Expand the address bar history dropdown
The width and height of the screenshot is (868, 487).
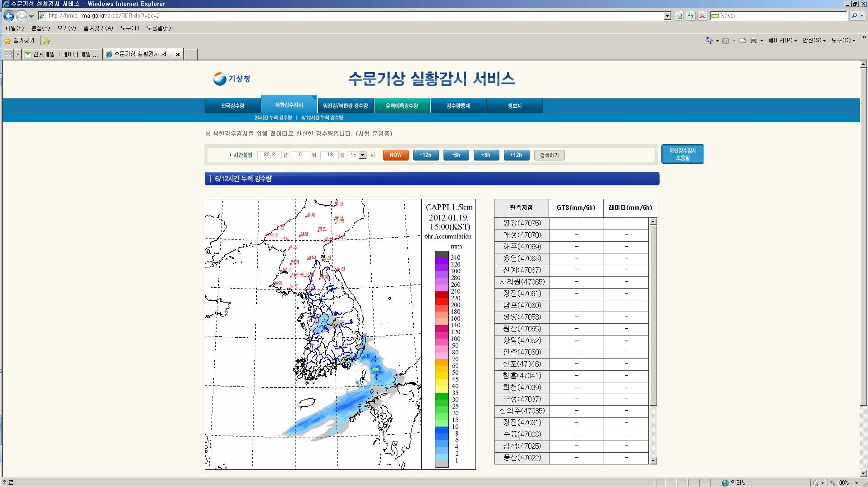pyautogui.click(x=668, y=16)
